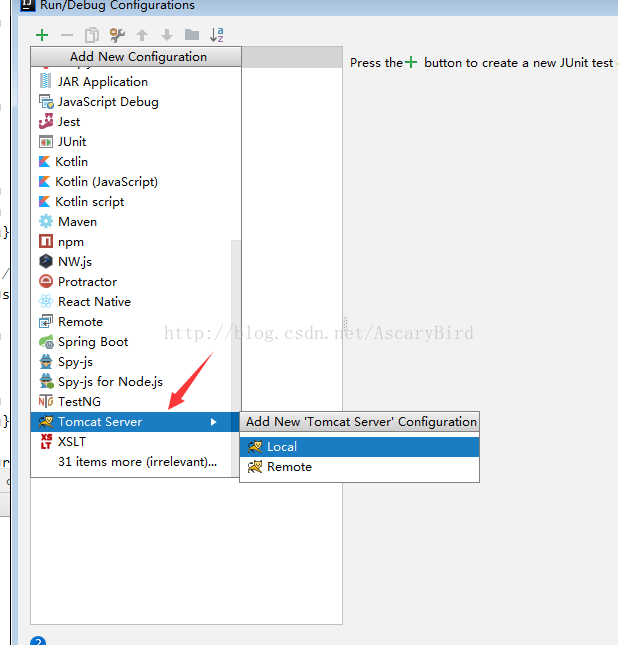Click the npm red icon
618x645 pixels.
click(x=46, y=241)
